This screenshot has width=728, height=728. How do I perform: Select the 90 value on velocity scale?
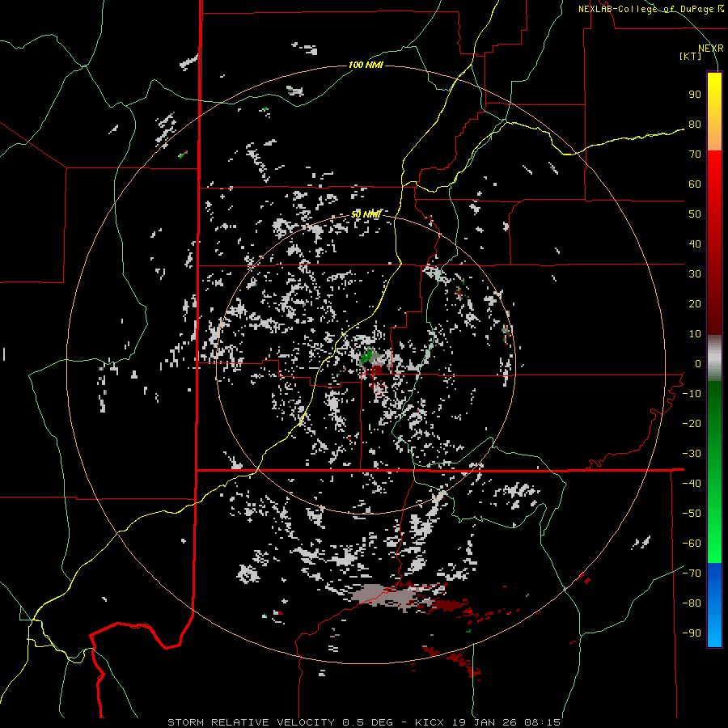695,95
